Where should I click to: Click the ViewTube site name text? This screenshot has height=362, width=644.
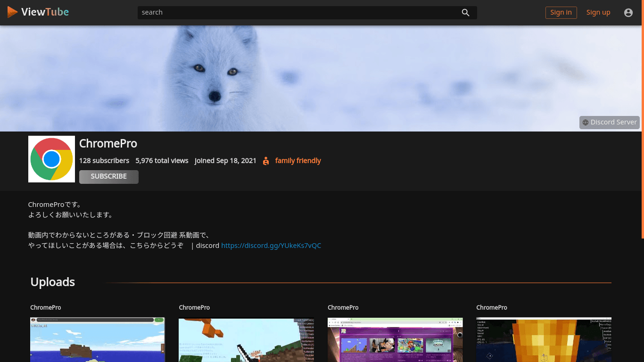click(x=45, y=12)
